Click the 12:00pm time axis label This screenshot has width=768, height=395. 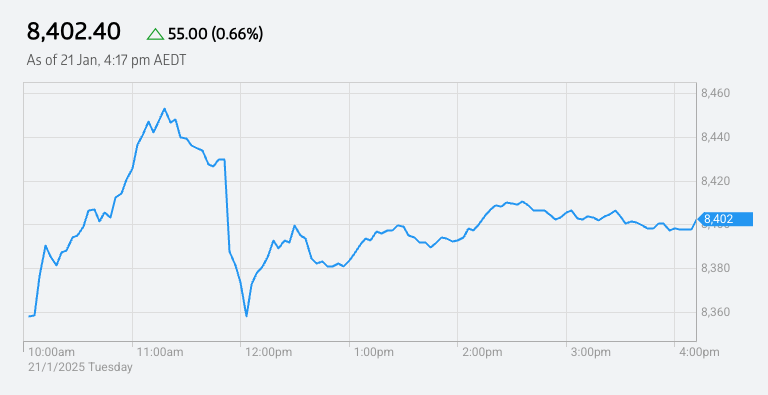pyautogui.click(x=269, y=352)
